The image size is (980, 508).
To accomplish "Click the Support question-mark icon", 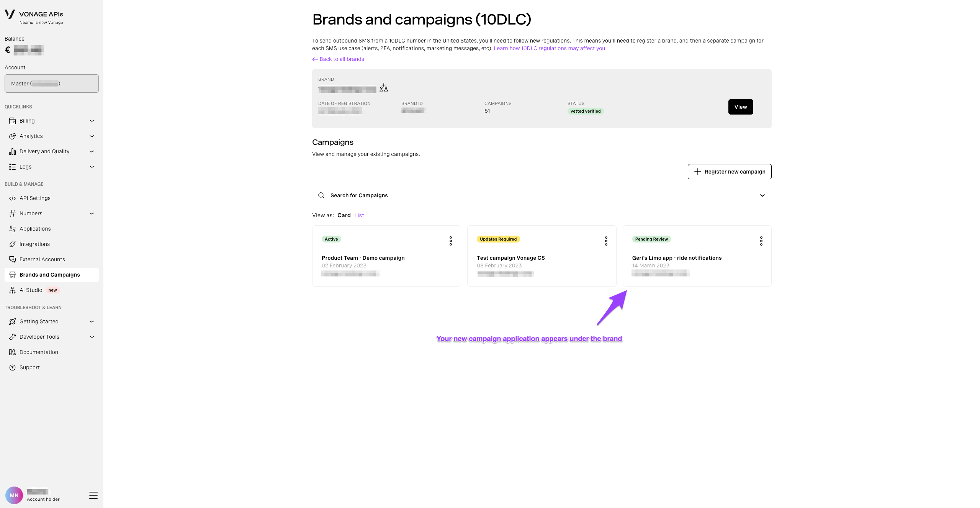I will tap(12, 367).
